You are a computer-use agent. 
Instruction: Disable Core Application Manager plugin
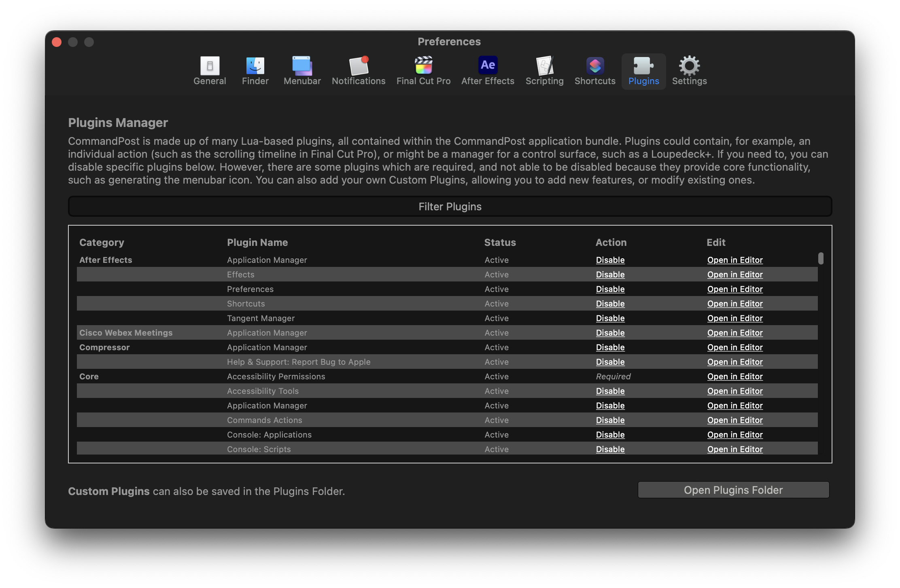(610, 406)
